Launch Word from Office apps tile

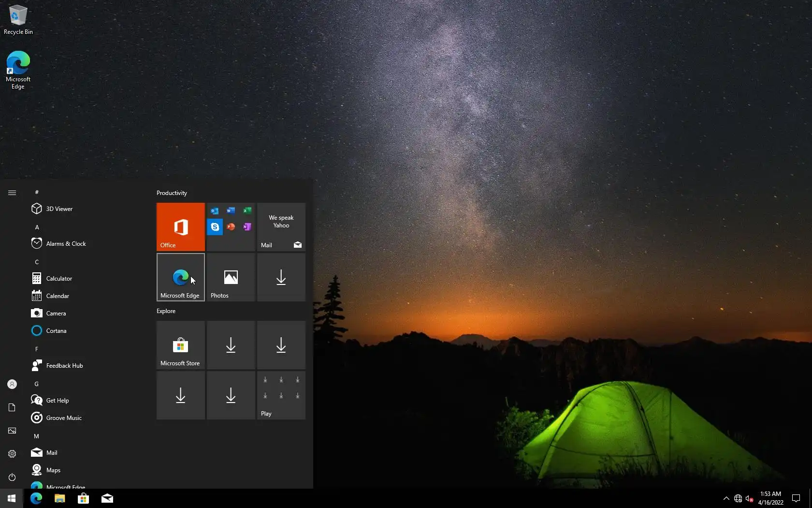click(x=231, y=210)
